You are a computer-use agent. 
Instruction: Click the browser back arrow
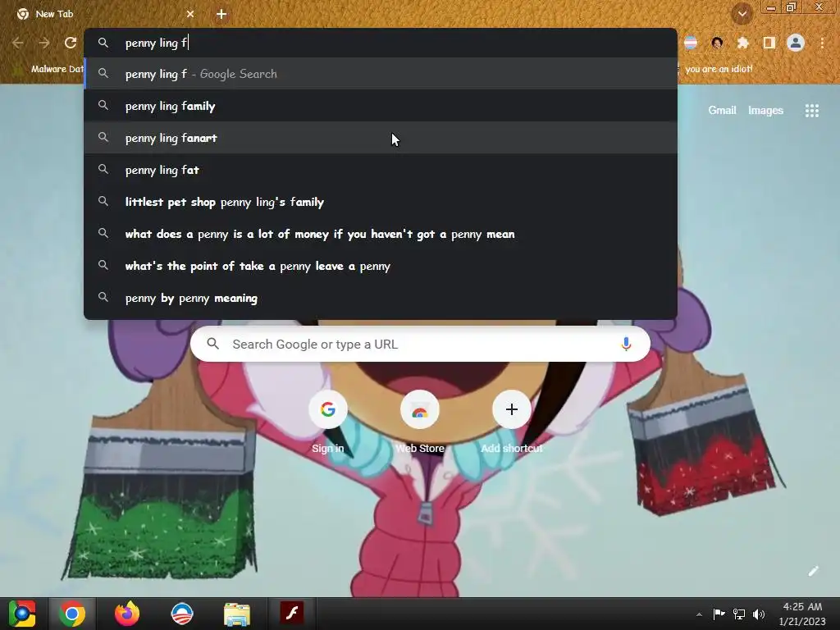pos(18,43)
